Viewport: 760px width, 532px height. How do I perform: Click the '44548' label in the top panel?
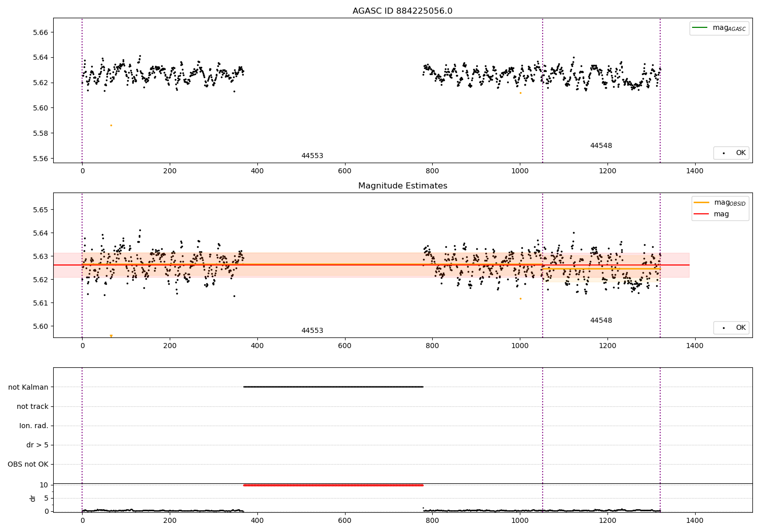tap(601, 146)
